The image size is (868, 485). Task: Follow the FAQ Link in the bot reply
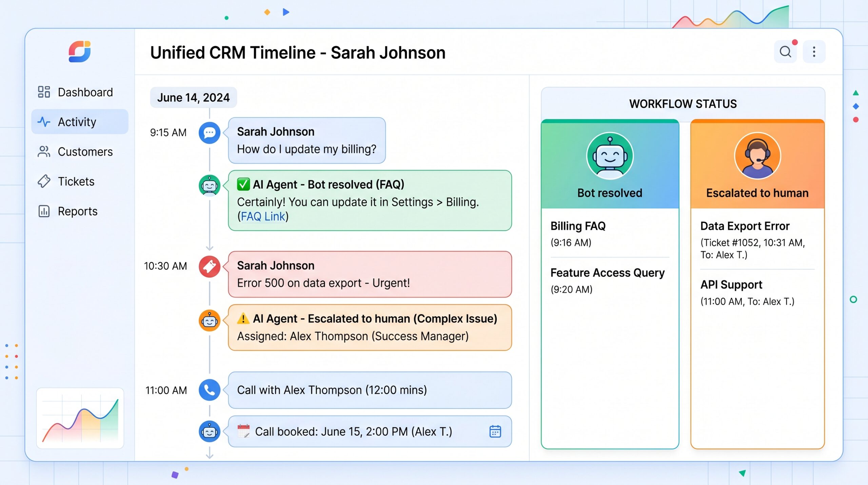pyautogui.click(x=263, y=216)
